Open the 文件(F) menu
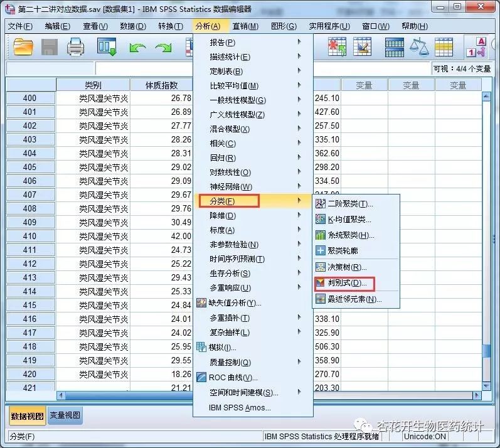This screenshot has width=500, height=448. coord(20,26)
